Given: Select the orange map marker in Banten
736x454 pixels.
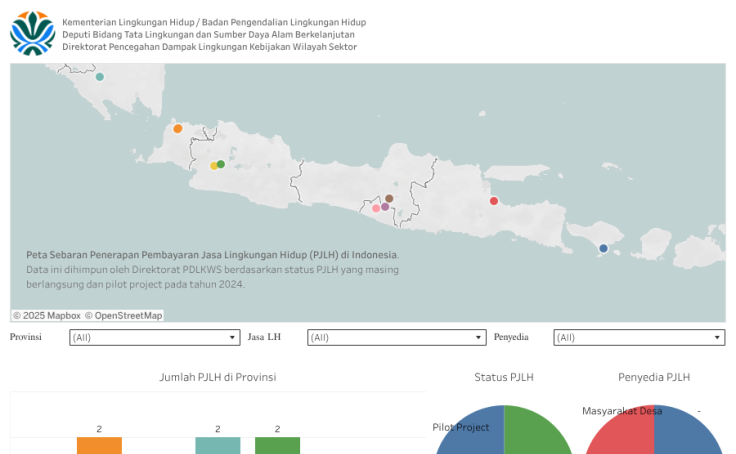Looking at the screenshot, I should [177, 129].
